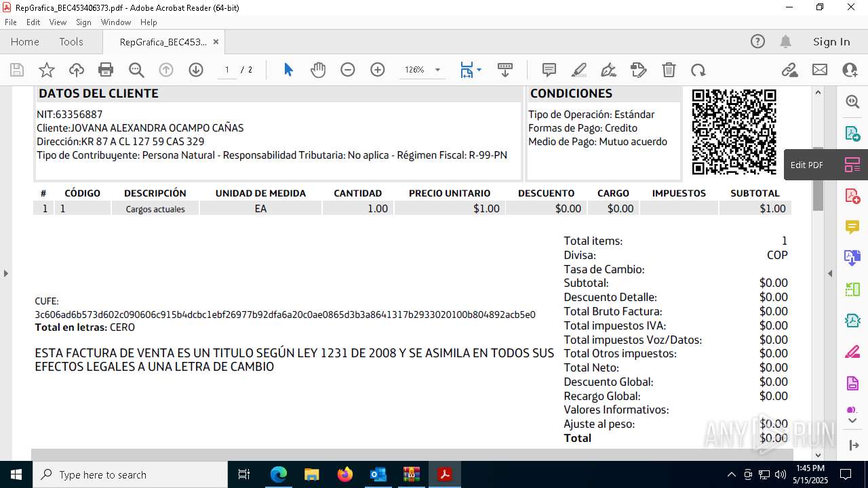
Task: Open the stamp tool
Action: coord(639,70)
